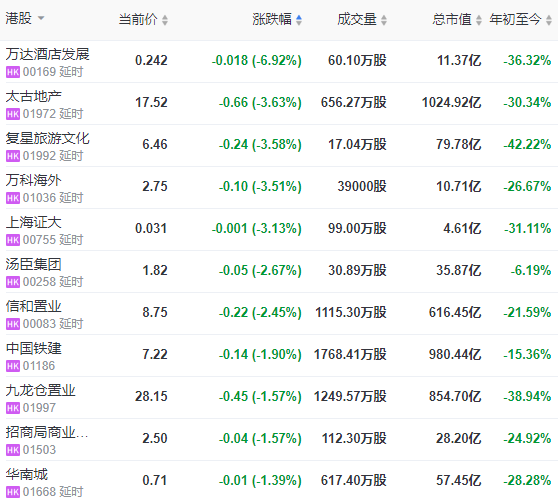Click HK badge beside 00258

pyautogui.click(x=13, y=282)
